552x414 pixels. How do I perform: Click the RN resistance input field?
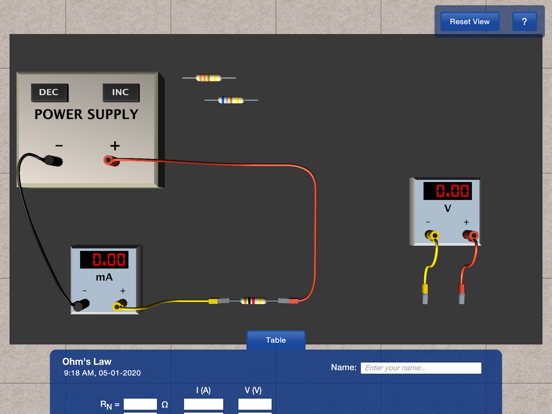tap(140, 404)
